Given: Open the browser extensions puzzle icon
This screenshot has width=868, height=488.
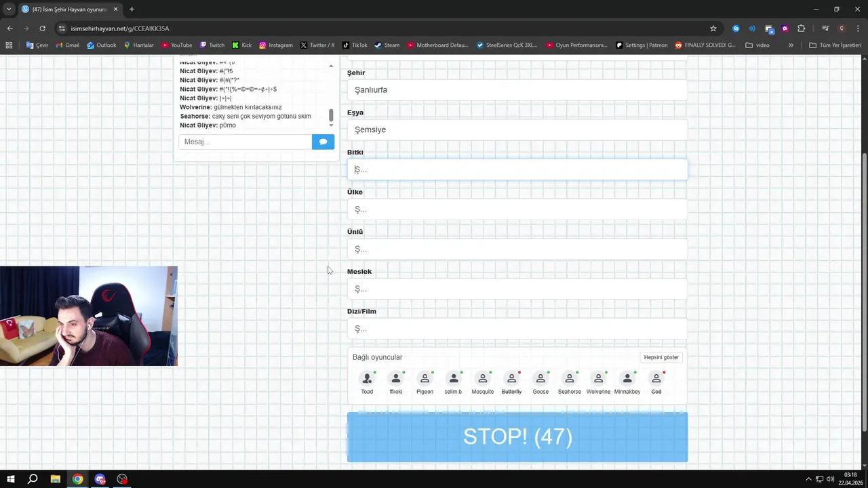Looking at the screenshot, I should [802, 28].
